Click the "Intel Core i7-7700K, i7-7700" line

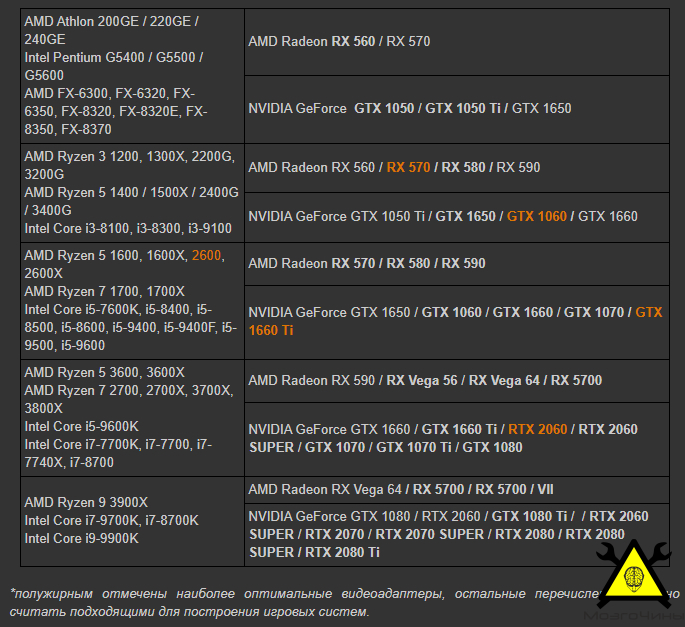pyautogui.click(x=109, y=444)
